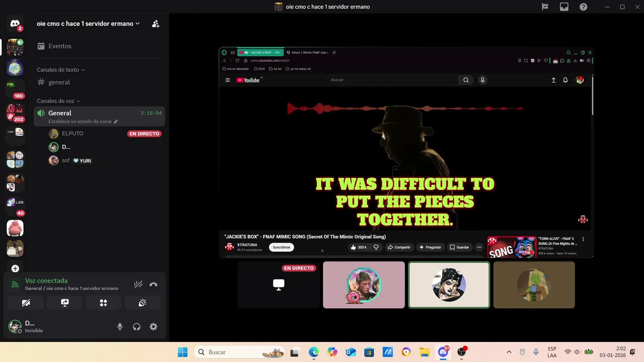
Task: Open Task View on the taskbar
Action: pyautogui.click(x=294, y=352)
